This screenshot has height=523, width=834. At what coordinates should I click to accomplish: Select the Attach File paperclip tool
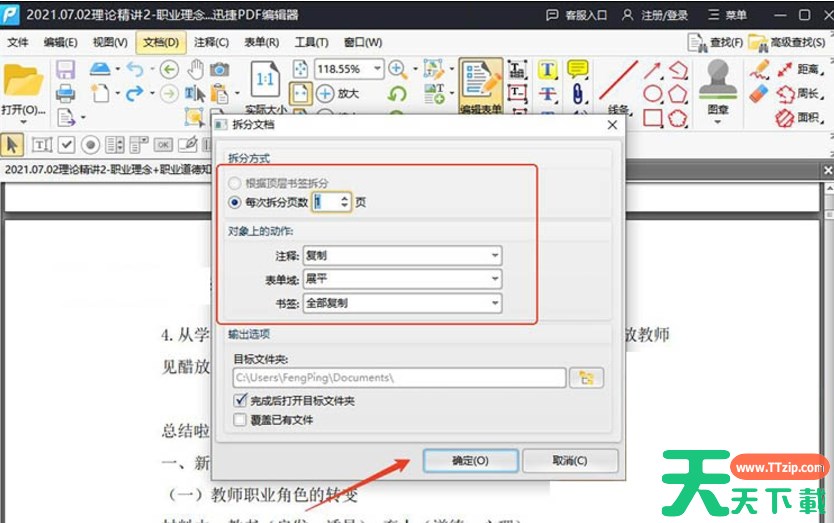578,94
